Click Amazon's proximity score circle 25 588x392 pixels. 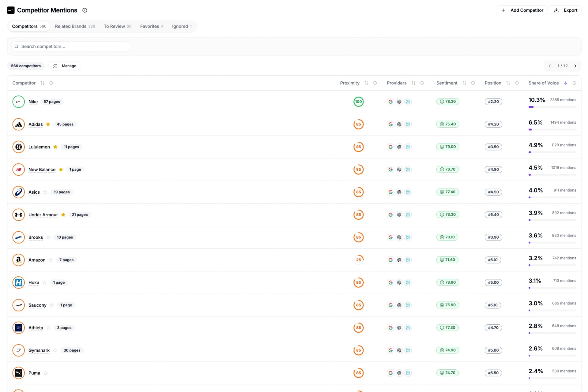pos(358,260)
